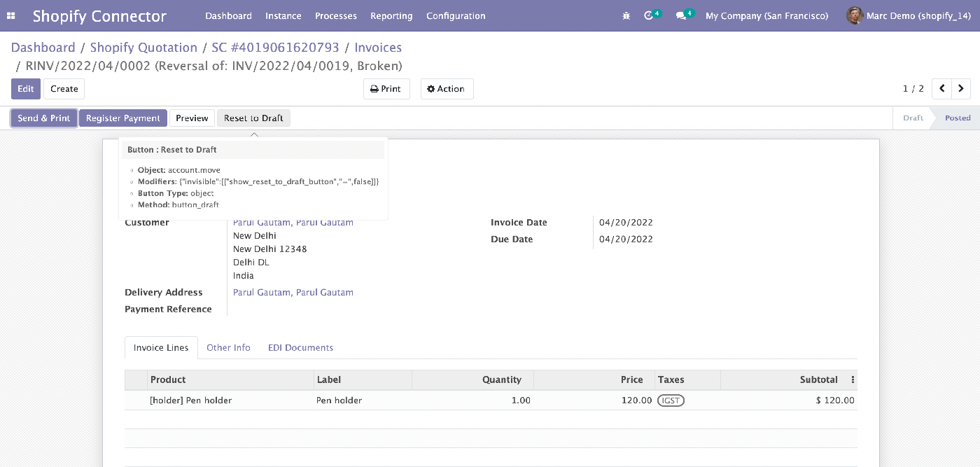Sort by Quantity column header
The image size is (980, 467).
473,379
